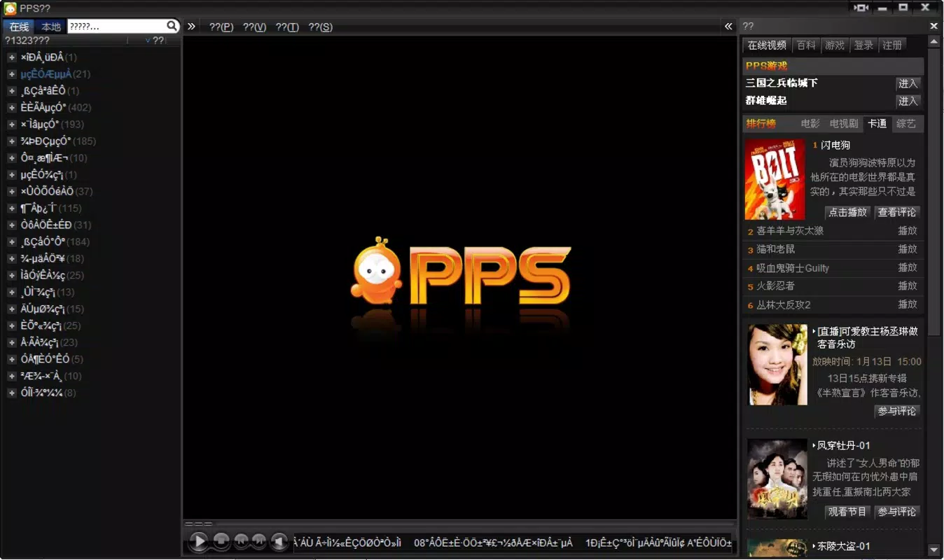Viewport: 944px width, 560px height.
Task: Select the 百科 tab in right panel
Action: 806,45
